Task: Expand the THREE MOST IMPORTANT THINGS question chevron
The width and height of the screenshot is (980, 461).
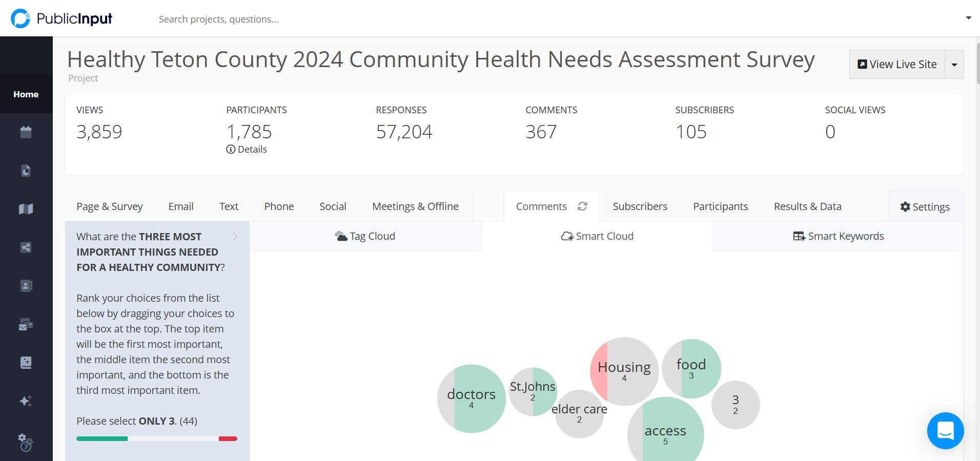Action: pyautogui.click(x=235, y=237)
